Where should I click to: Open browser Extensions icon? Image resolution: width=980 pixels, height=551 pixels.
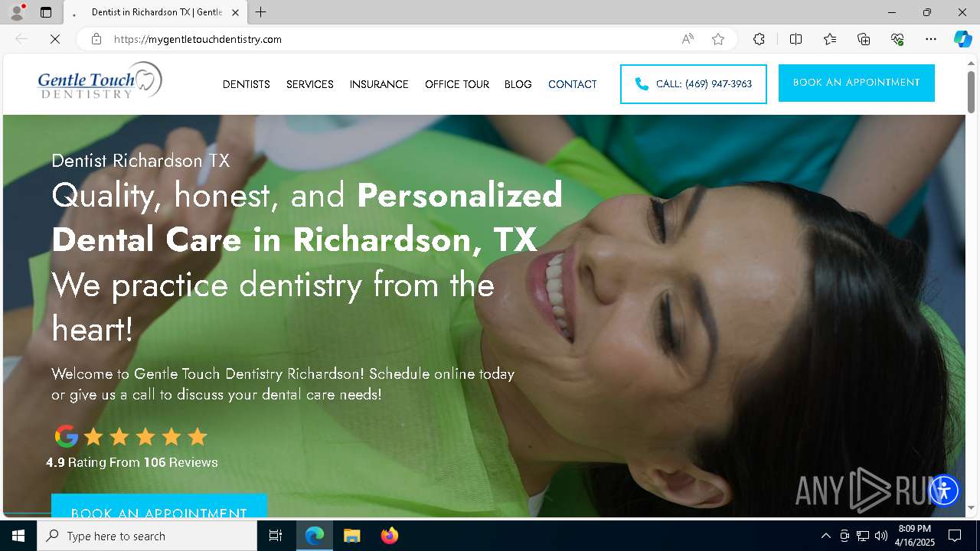pyautogui.click(x=759, y=39)
